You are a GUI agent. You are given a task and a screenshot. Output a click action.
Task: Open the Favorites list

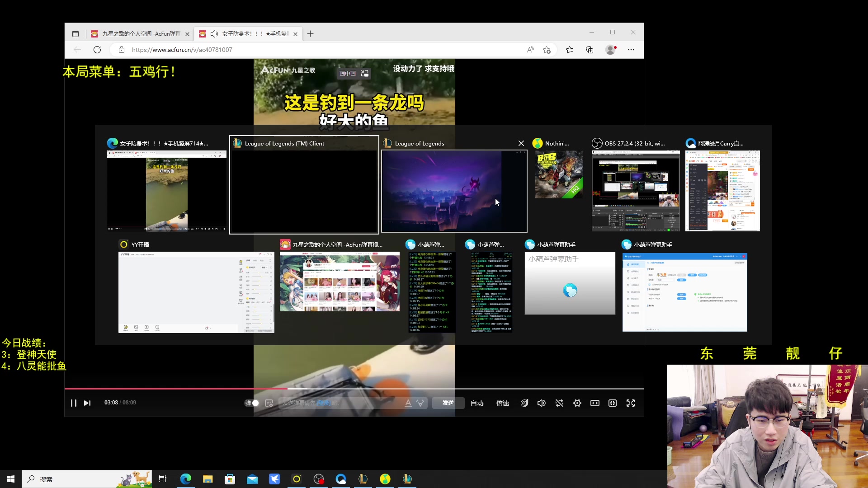570,50
